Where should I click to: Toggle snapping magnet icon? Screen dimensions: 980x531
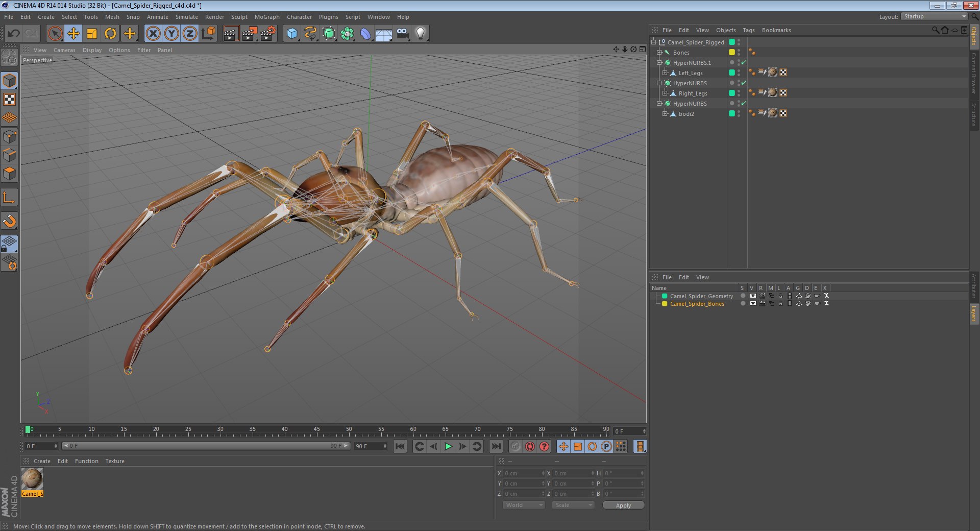point(10,221)
